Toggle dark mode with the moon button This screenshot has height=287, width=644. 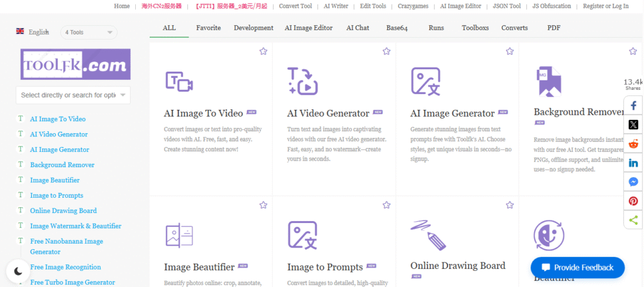(18, 271)
